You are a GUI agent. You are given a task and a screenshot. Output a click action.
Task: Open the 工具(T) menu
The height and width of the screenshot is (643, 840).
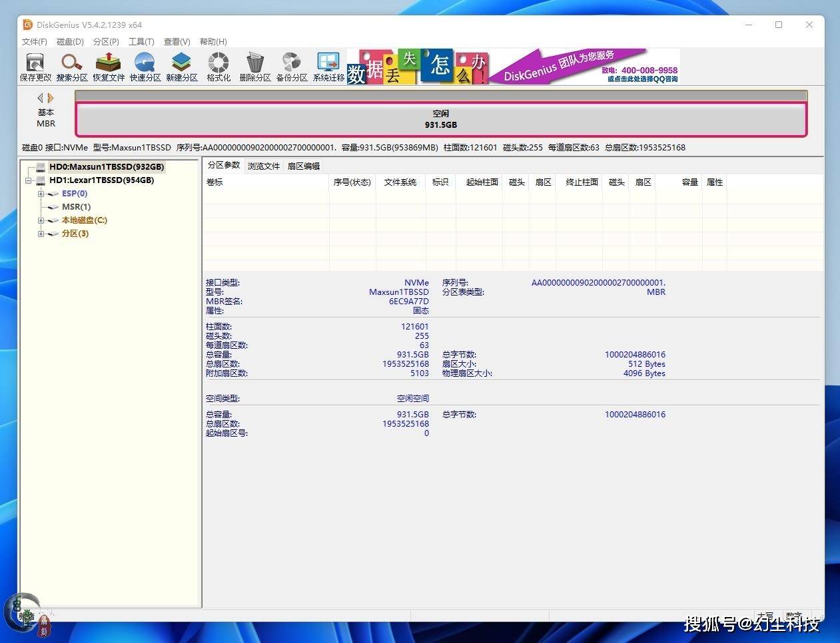coord(141,41)
